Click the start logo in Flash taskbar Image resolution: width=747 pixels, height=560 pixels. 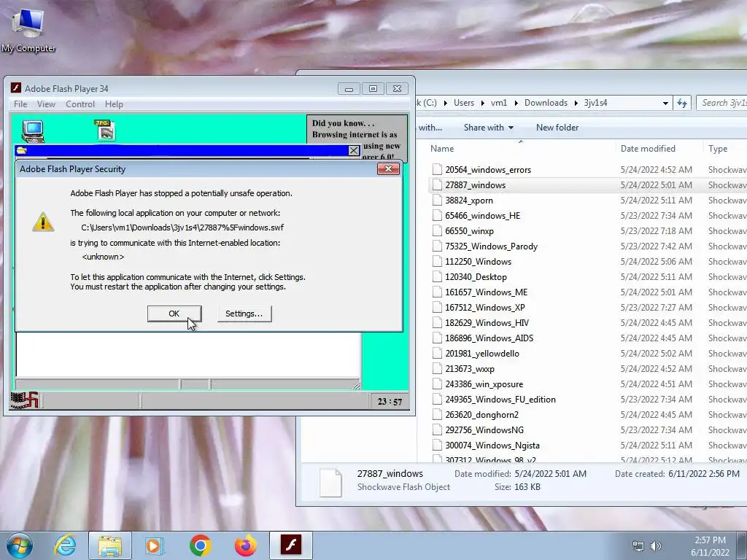pos(25,400)
